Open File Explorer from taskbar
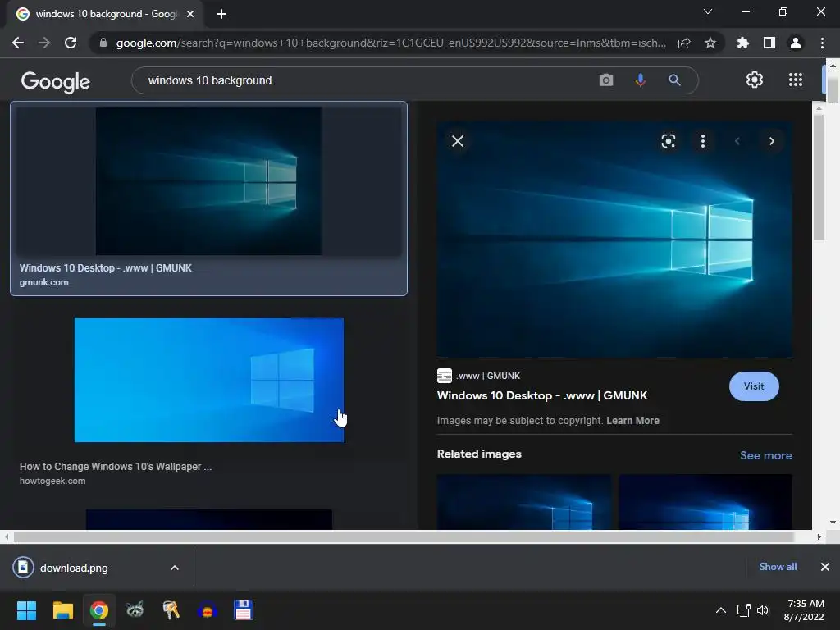This screenshot has height=630, width=840. (x=62, y=610)
